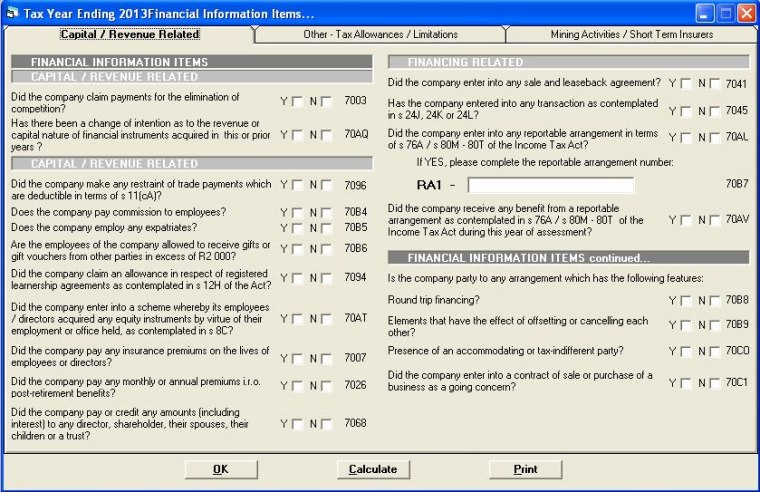
Task: Click the application icon in the title bar
Action: [12, 13]
